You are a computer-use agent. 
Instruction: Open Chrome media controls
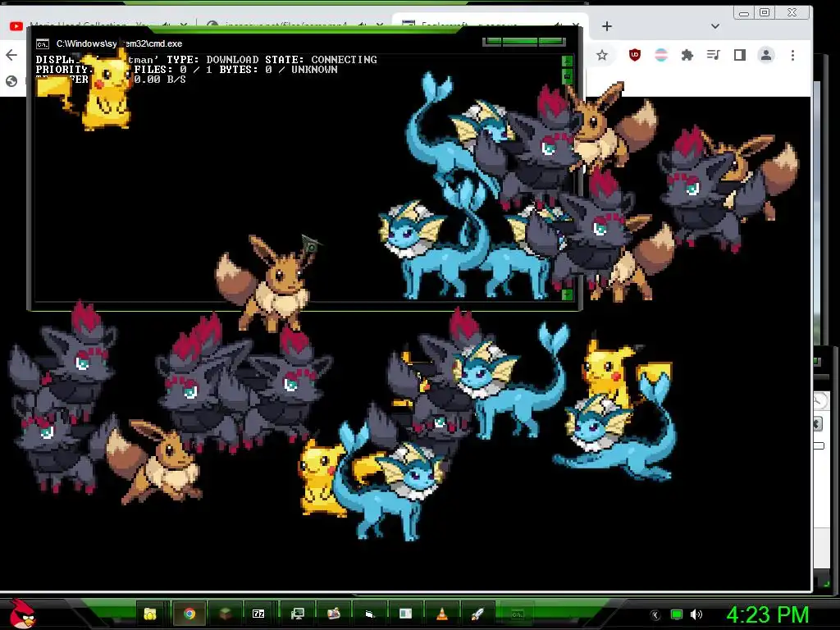(x=713, y=55)
